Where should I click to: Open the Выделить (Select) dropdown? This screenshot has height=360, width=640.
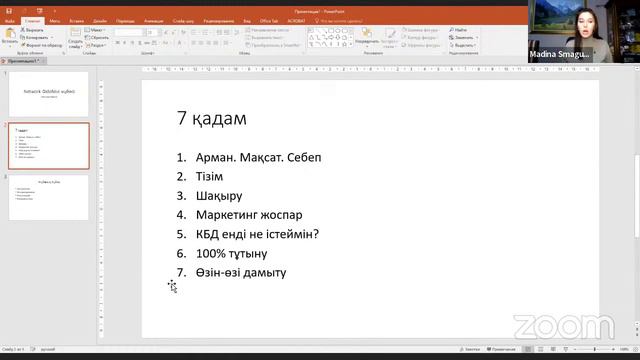point(463,45)
